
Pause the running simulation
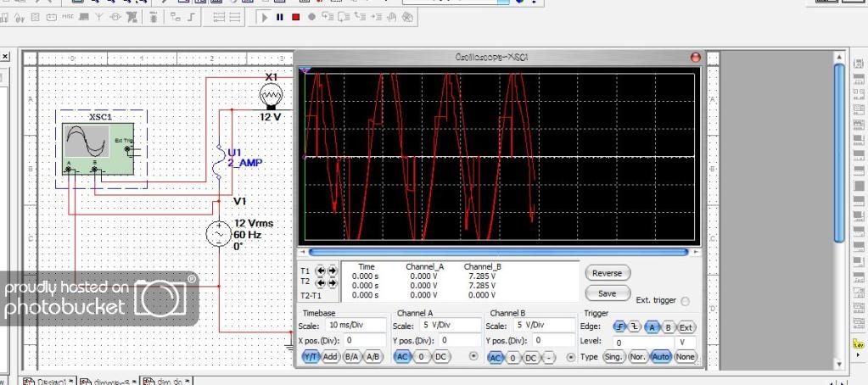279,17
